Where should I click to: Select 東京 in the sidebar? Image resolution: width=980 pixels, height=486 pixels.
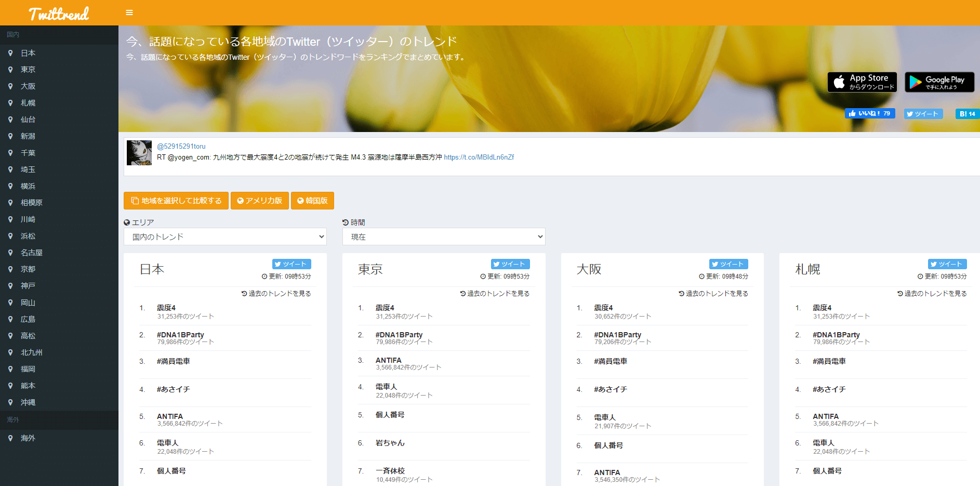click(x=28, y=69)
